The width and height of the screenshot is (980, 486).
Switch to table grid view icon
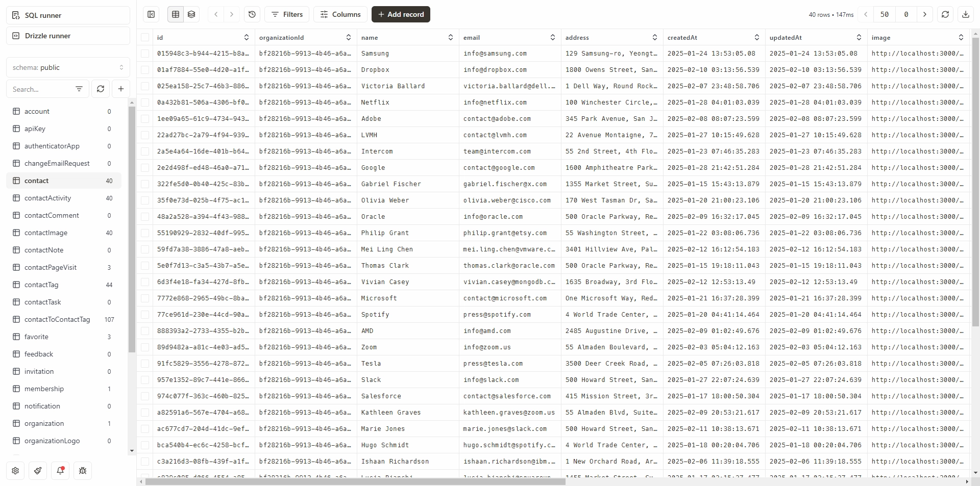tap(176, 14)
